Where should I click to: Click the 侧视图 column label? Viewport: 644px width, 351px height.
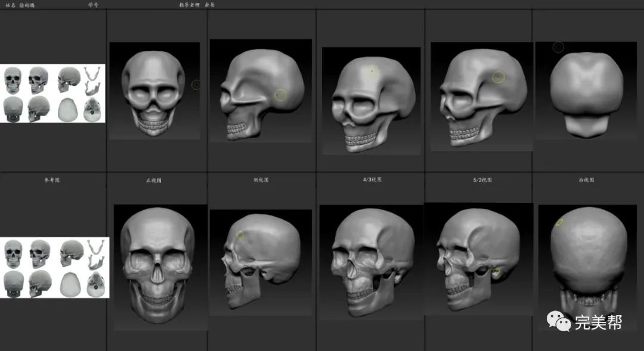[261, 180]
